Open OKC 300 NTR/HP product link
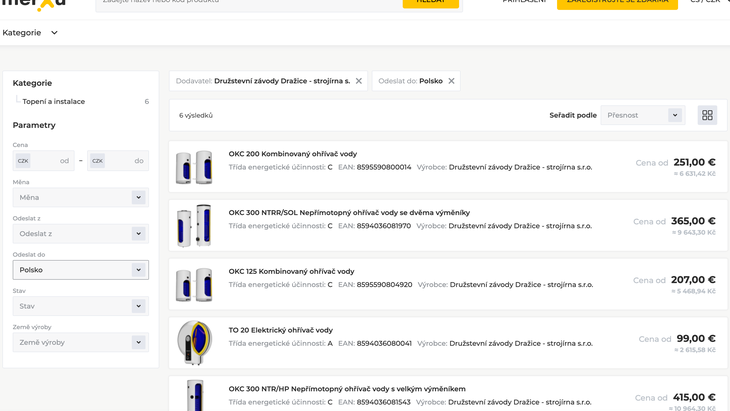This screenshot has height=411, width=730. [347, 389]
